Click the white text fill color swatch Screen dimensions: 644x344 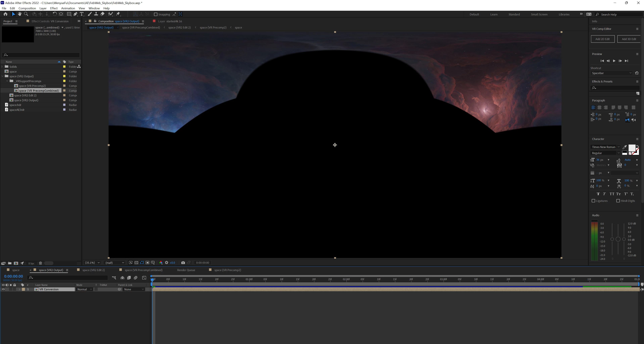[632, 148]
